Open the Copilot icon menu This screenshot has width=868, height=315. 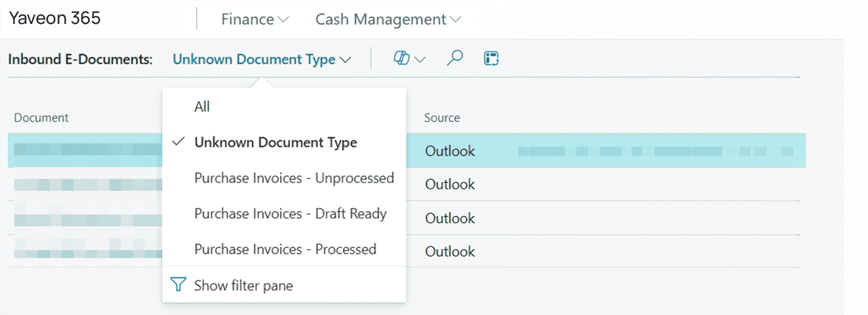click(401, 58)
